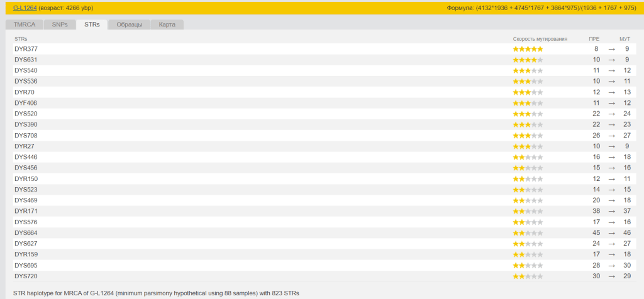
Task: Open the Образцы tab
Action: (130, 24)
